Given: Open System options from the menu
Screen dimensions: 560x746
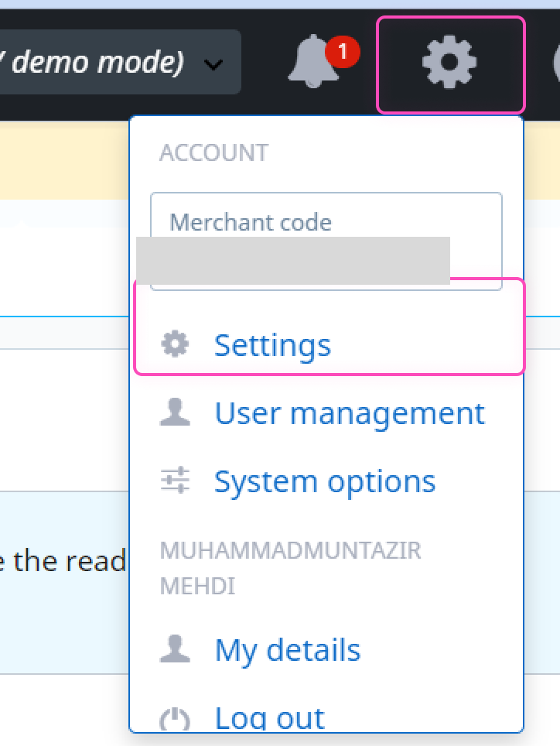Looking at the screenshot, I should tap(325, 480).
